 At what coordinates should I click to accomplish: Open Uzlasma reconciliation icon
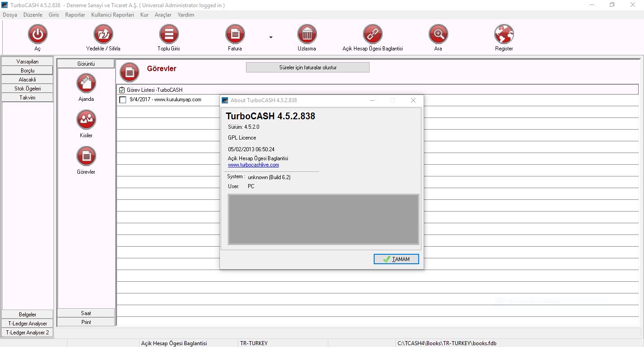pos(307,34)
